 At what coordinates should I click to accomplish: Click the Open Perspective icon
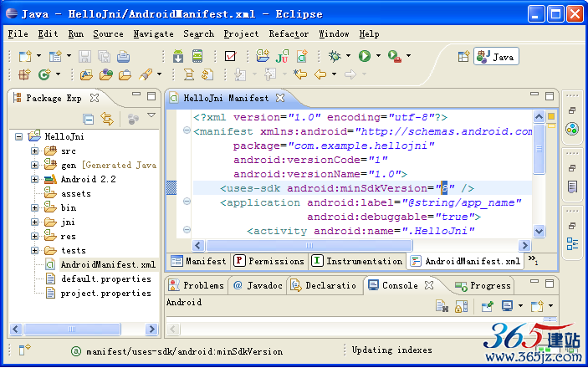coord(464,57)
